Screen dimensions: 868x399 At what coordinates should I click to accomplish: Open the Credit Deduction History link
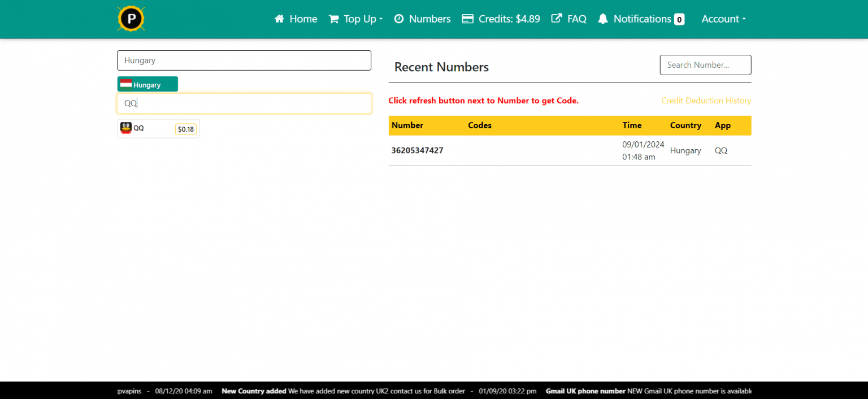coord(706,101)
